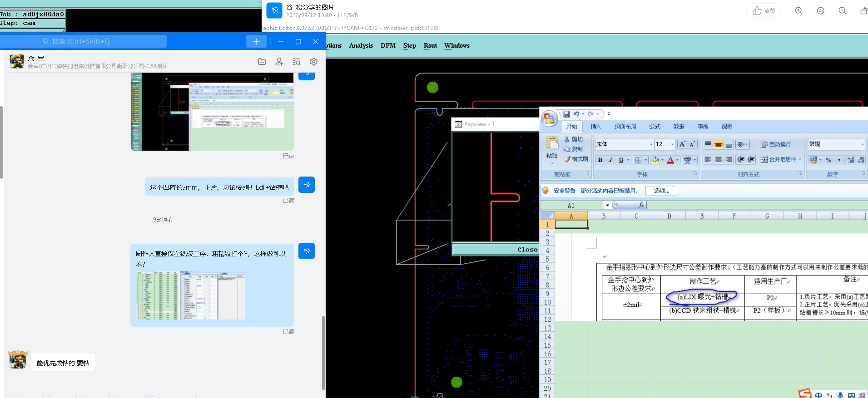868x398 pixels.
Task: Expand the underline style dropdown arrow
Action: 629,160
